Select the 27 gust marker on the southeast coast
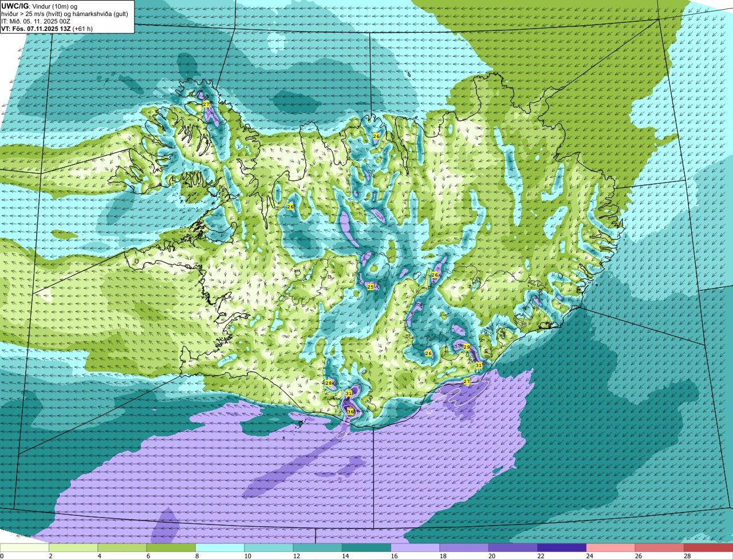Screen dimensions: 733x560 coord(467,381)
